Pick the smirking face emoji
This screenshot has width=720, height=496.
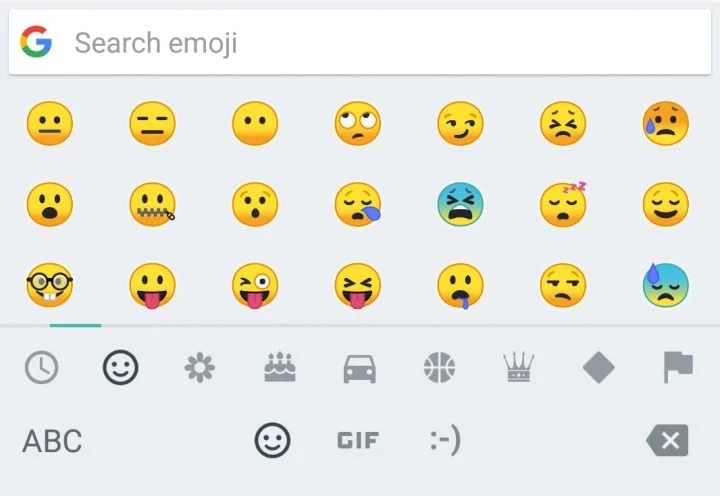[x=460, y=125]
